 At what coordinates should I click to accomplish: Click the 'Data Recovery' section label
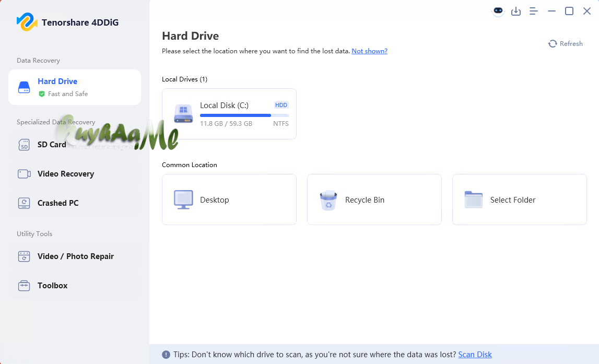pos(38,61)
